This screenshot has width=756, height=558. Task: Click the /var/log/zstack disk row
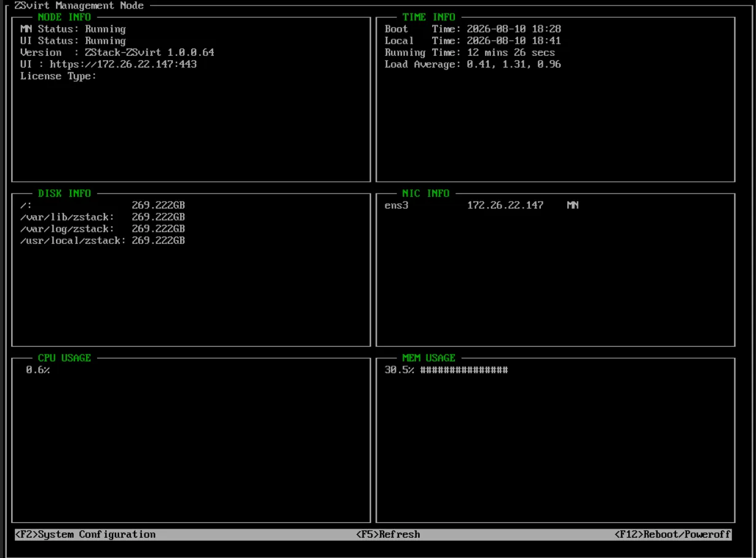(x=103, y=229)
